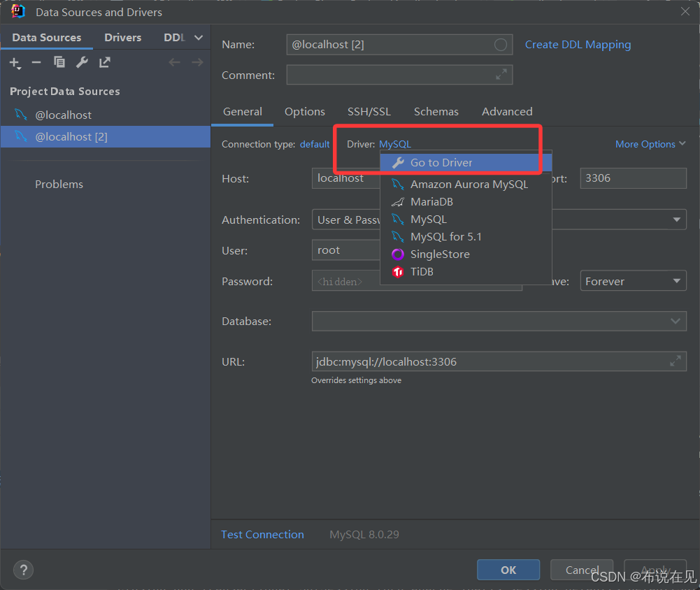Viewport: 700px width, 590px height.
Task: Switch to Drivers tab
Action: click(x=123, y=38)
